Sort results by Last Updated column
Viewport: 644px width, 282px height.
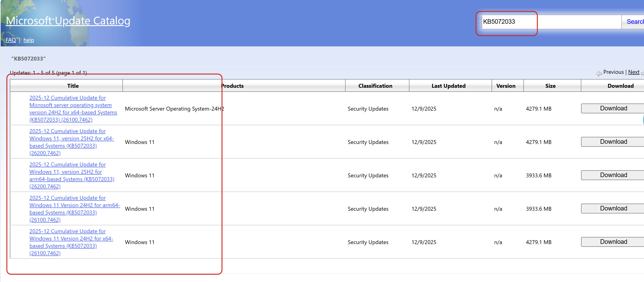[448, 86]
